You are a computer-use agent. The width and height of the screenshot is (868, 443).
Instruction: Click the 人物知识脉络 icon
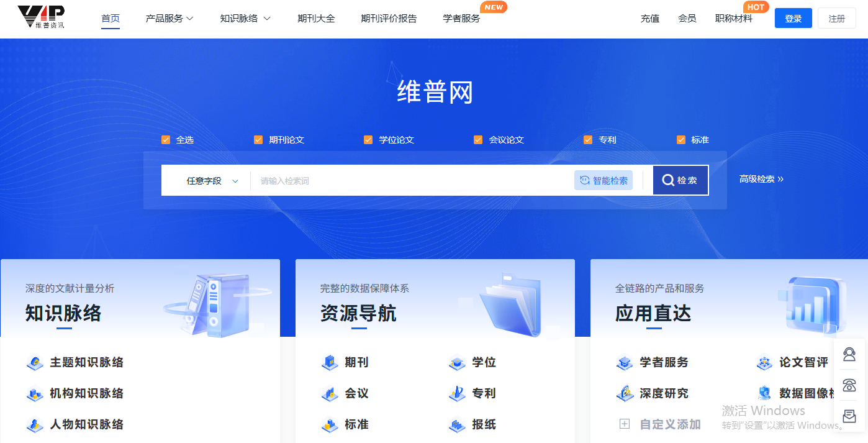[x=35, y=424]
